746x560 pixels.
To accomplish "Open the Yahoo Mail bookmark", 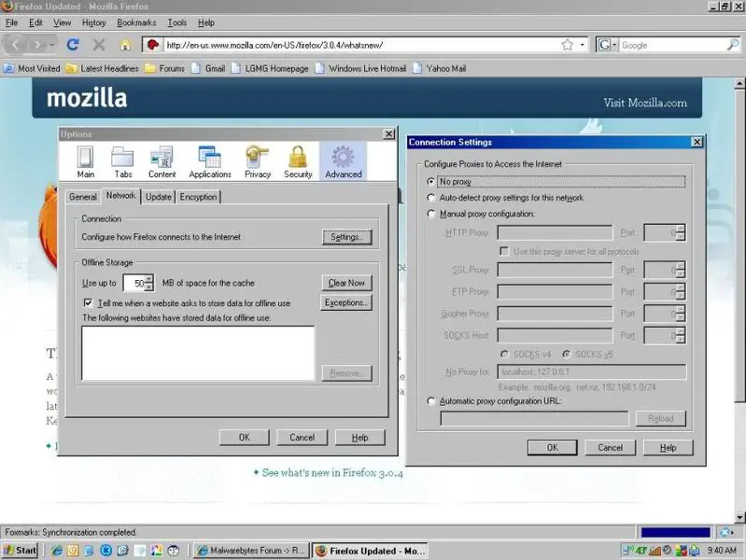I will tap(439, 68).
